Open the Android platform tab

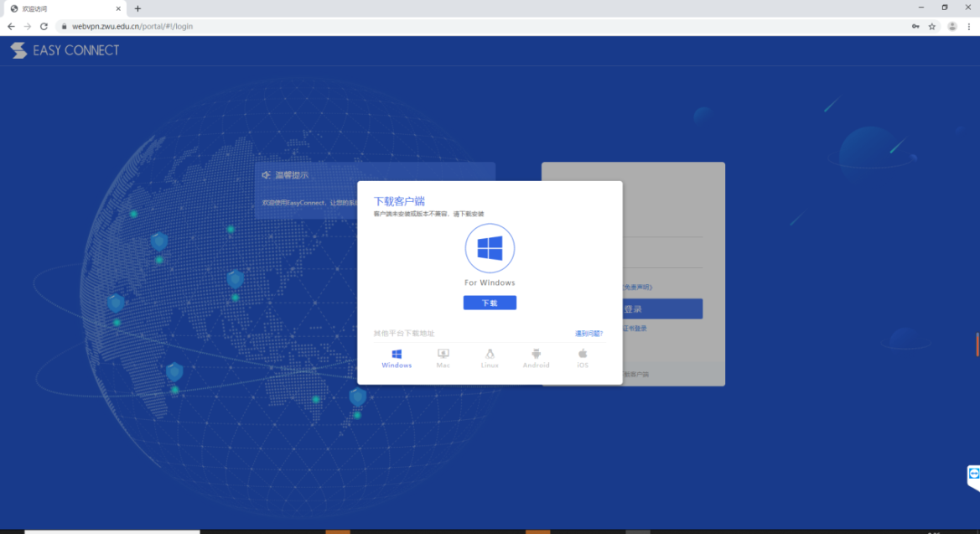537,359
